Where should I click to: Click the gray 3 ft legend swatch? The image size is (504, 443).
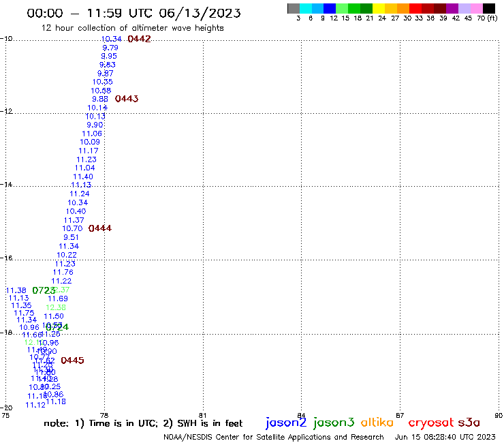[294, 8]
